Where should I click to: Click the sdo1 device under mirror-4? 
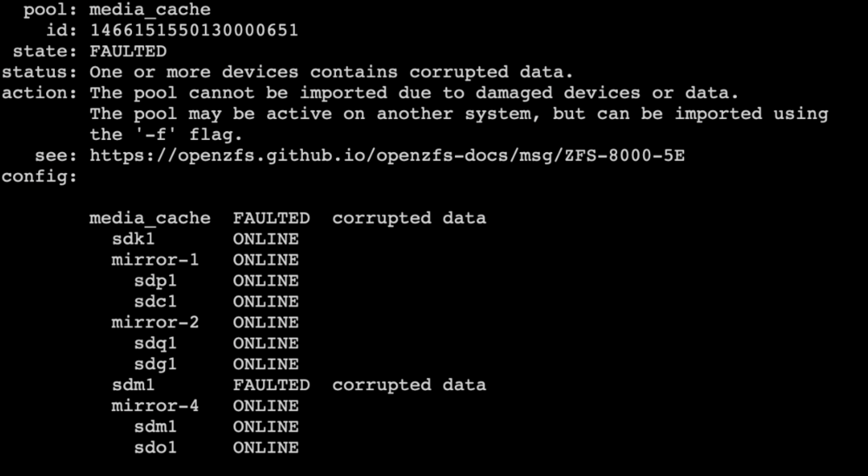(155, 447)
